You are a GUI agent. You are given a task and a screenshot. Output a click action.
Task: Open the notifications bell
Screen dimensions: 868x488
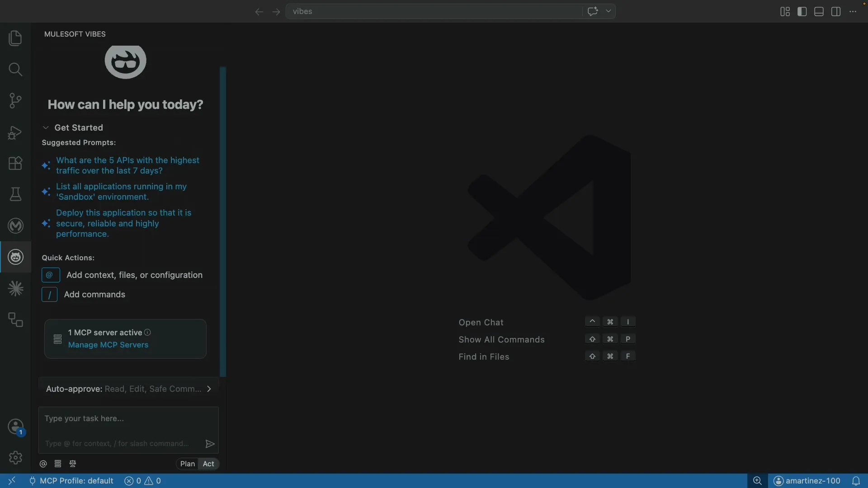[x=856, y=481]
